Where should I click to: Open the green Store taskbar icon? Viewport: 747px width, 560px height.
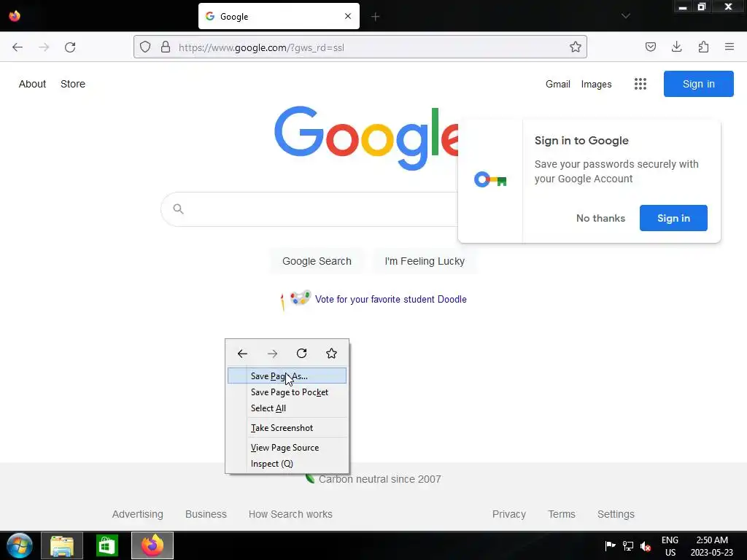[x=107, y=545]
